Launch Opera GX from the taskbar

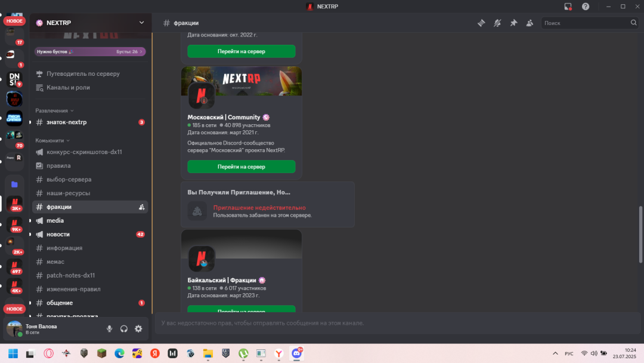click(48, 353)
